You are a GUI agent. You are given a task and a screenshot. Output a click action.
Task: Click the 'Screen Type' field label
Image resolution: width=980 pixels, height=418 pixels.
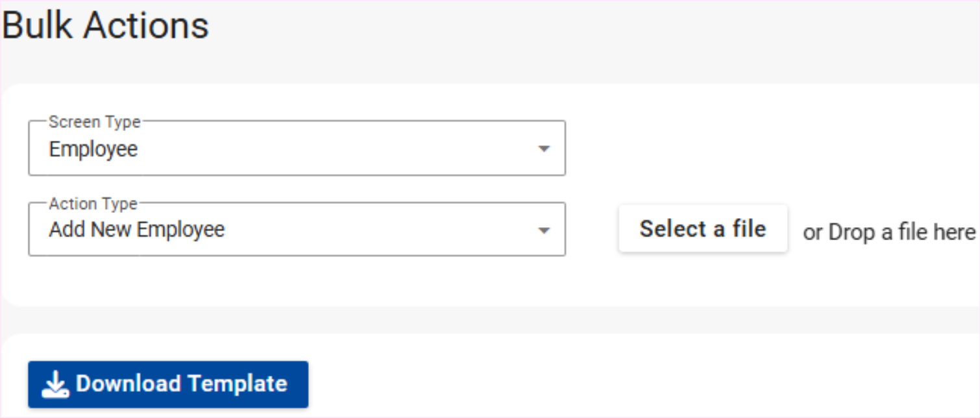tap(93, 122)
